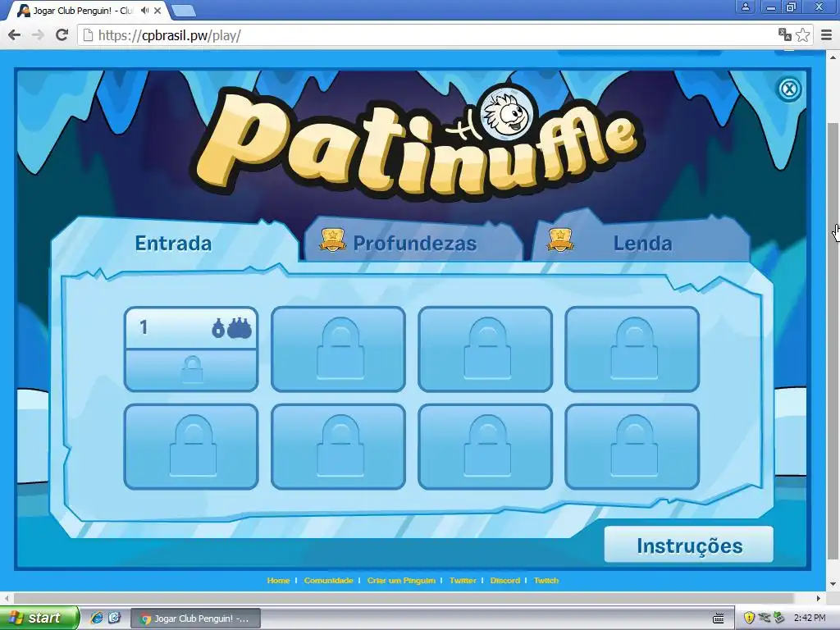Viewport: 840px width, 630px height.
Task: Click the vertical scrollbar thumb
Action: click(833, 343)
